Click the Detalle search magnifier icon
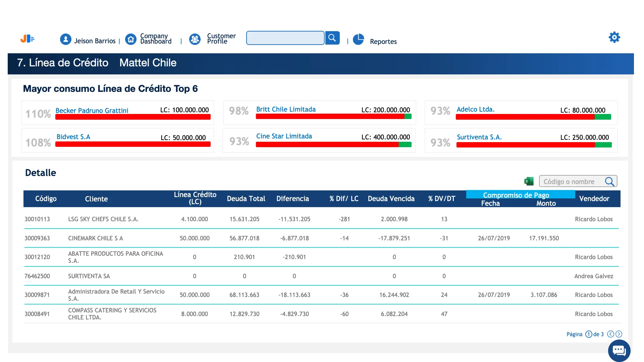Image resolution: width=644 pixels, height=362 pixels. click(x=609, y=181)
